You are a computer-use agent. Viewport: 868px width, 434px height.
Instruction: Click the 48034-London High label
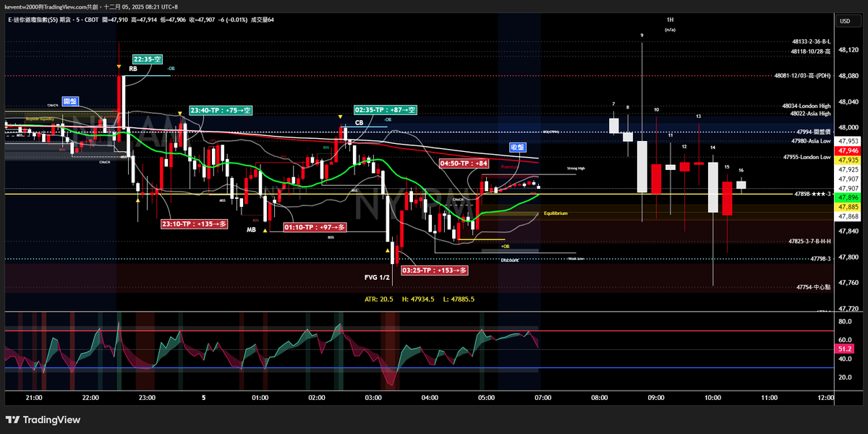coord(807,106)
